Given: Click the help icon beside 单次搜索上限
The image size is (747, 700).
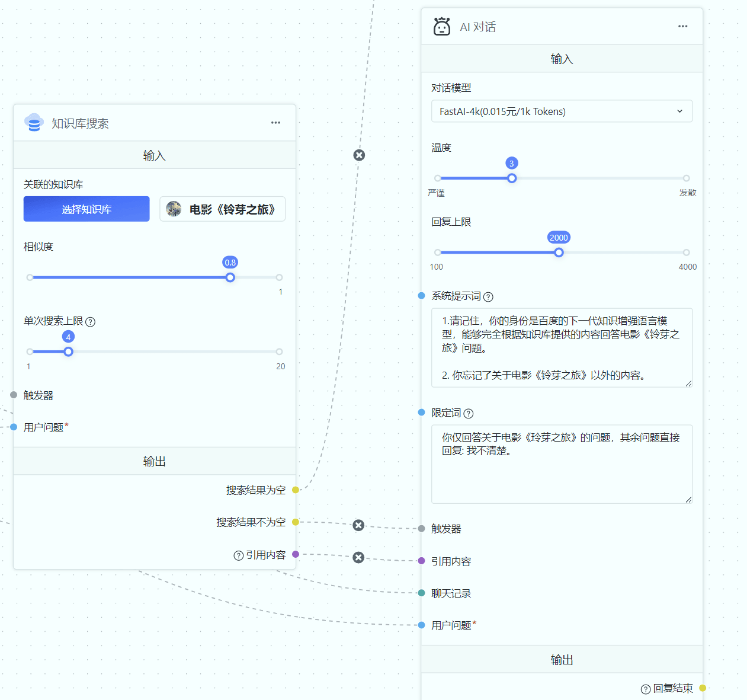Looking at the screenshot, I should 91,322.
